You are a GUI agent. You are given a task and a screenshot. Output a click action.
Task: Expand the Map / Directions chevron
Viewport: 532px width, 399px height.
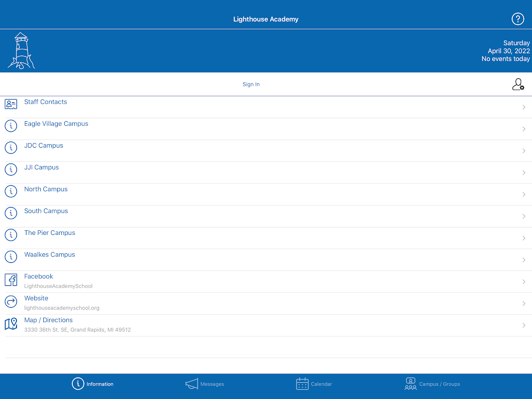tap(524, 325)
